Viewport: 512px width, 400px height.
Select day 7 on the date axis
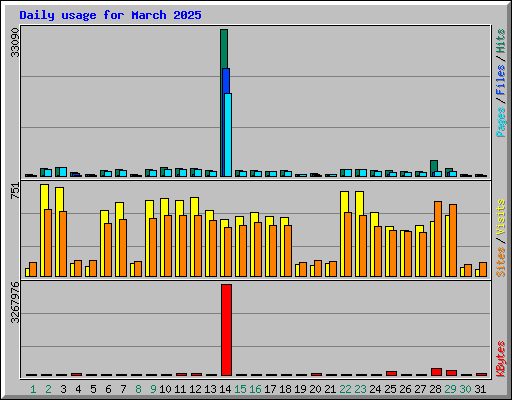coord(123,389)
